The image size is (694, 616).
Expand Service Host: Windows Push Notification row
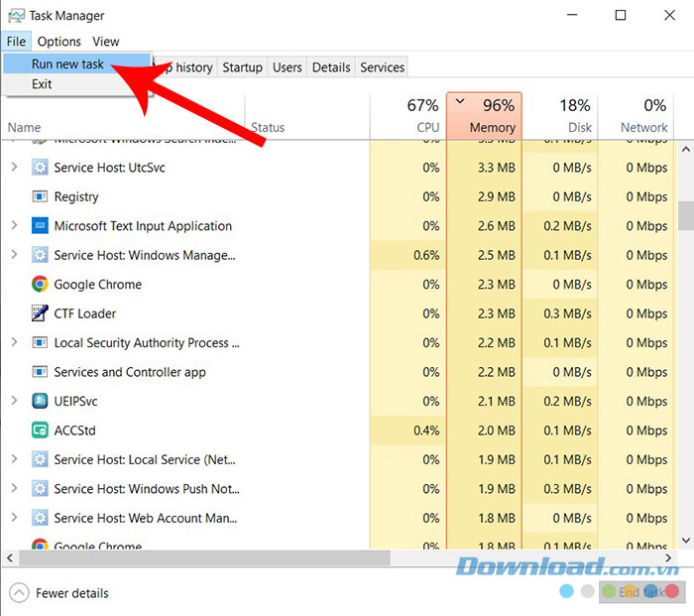click(x=14, y=489)
